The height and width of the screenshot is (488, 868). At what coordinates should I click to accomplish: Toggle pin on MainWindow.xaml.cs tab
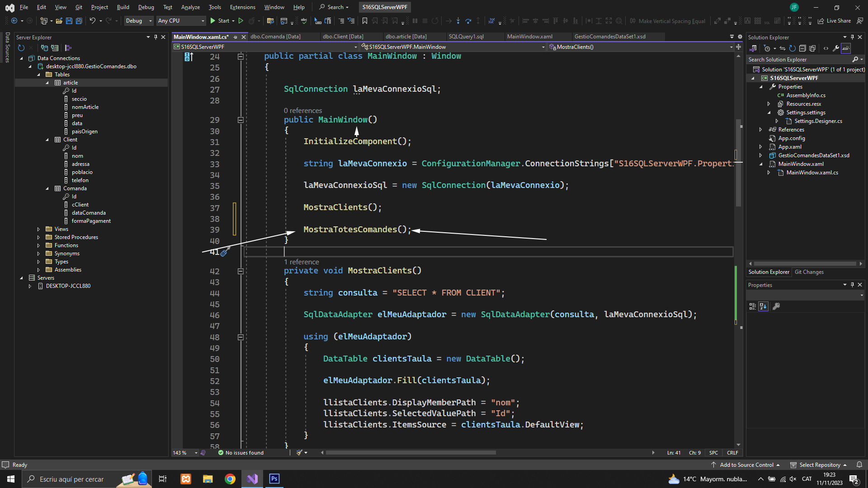[235, 37]
